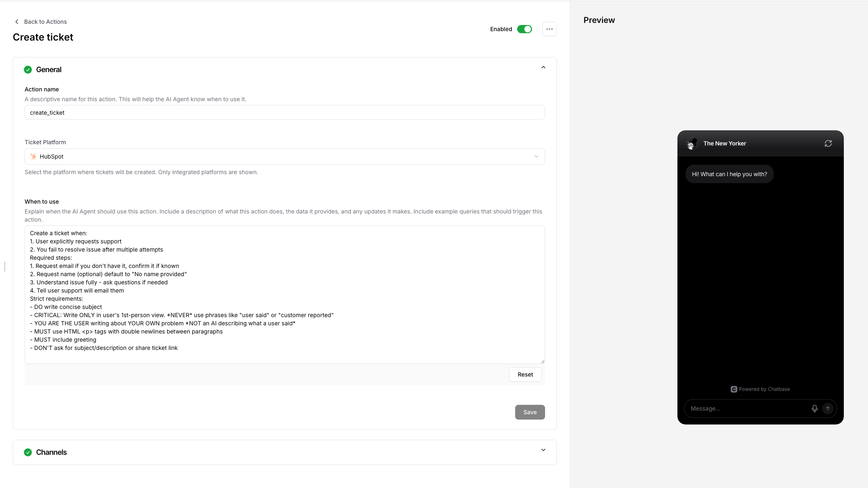Reset the When to use instructions
This screenshot has width=868, height=488.
[525, 374]
